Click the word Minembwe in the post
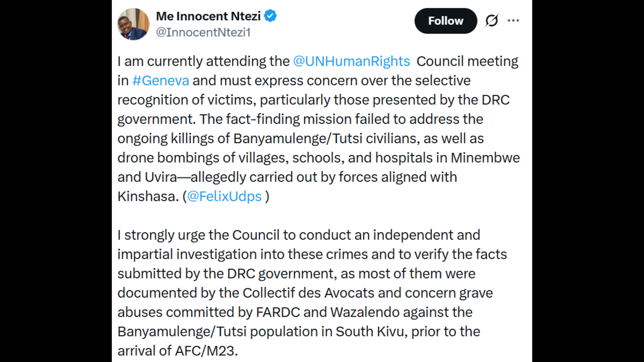The width and height of the screenshot is (644, 362). pyautogui.click(x=485, y=158)
